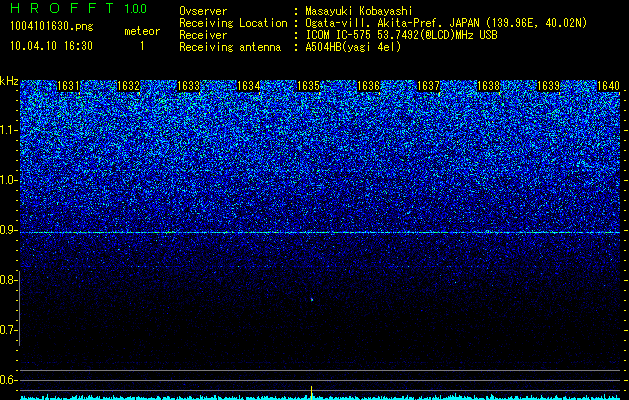Click the 1640 time marker
629x400 pixels.
609,86
